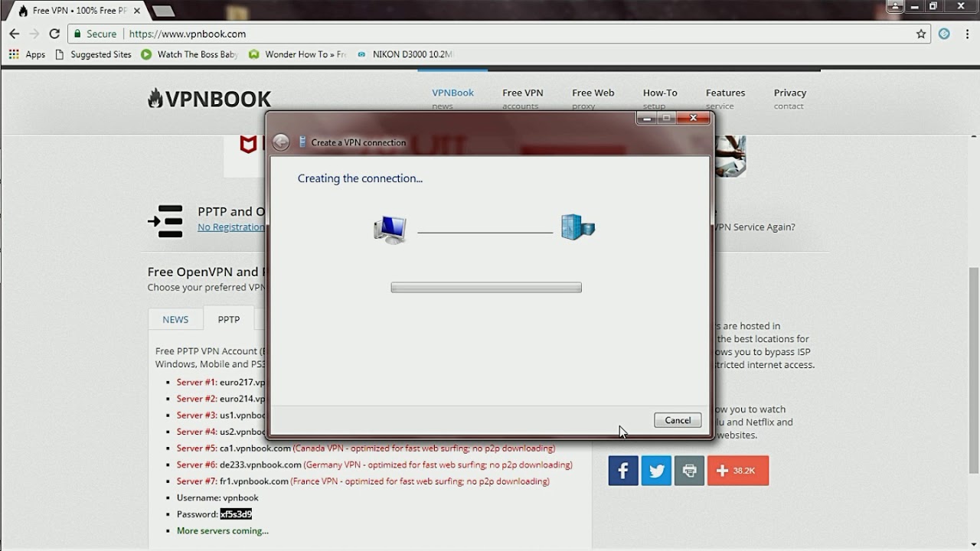Open Chrome's three-dot menu
The height and width of the screenshot is (551, 980).
coord(967,34)
